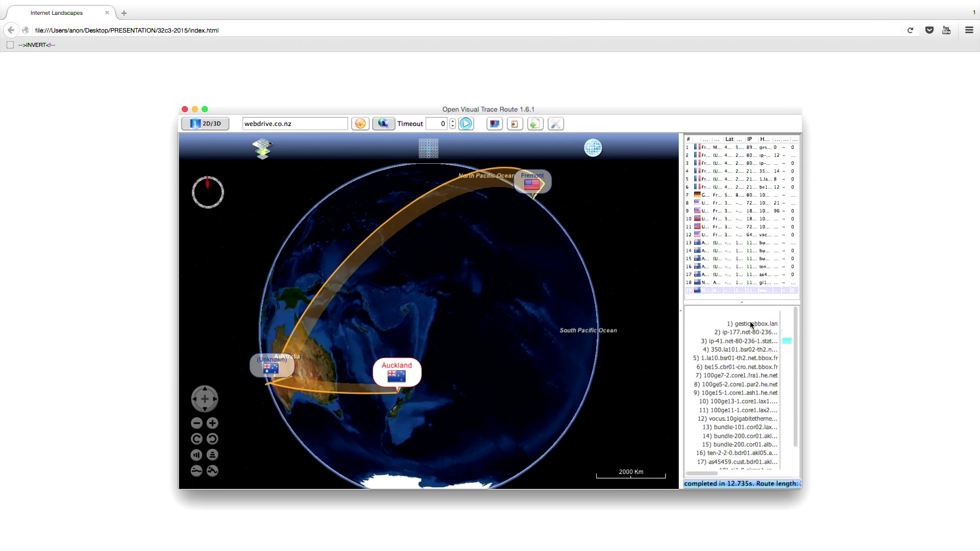Click the IP column header

[750, 139]
